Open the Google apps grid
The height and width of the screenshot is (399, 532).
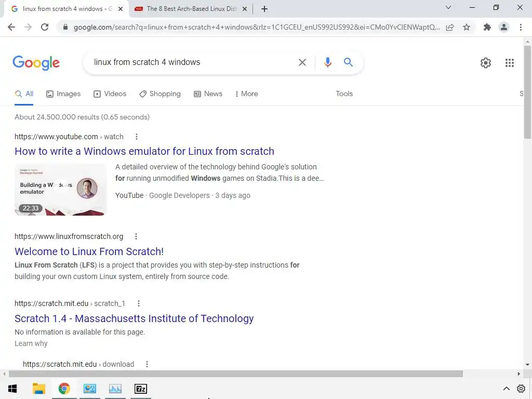(x=509, y=63)
